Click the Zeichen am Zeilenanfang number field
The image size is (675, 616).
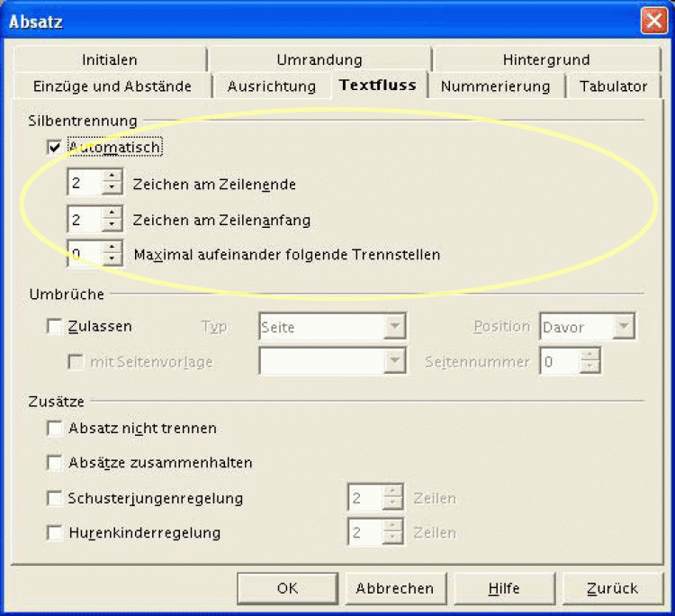point(85,219)
